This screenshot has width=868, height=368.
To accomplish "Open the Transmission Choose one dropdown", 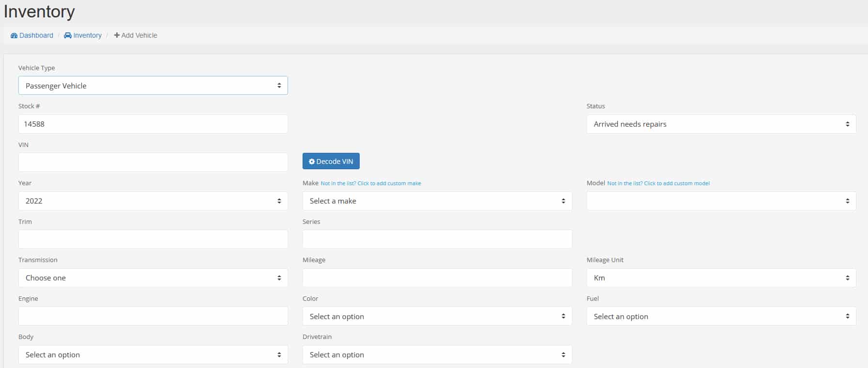I will pyautogui.click(x=153, y=278).
